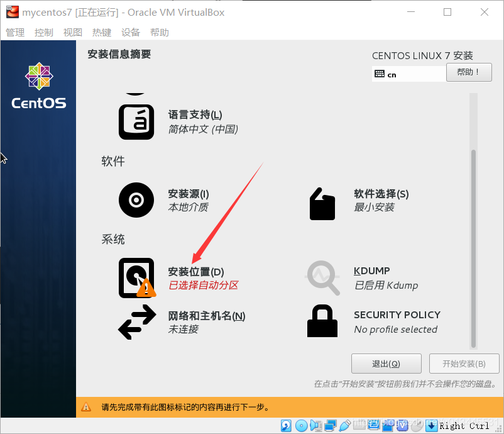Click the installer's vertical scrollbar thumb

click(473, 248)
